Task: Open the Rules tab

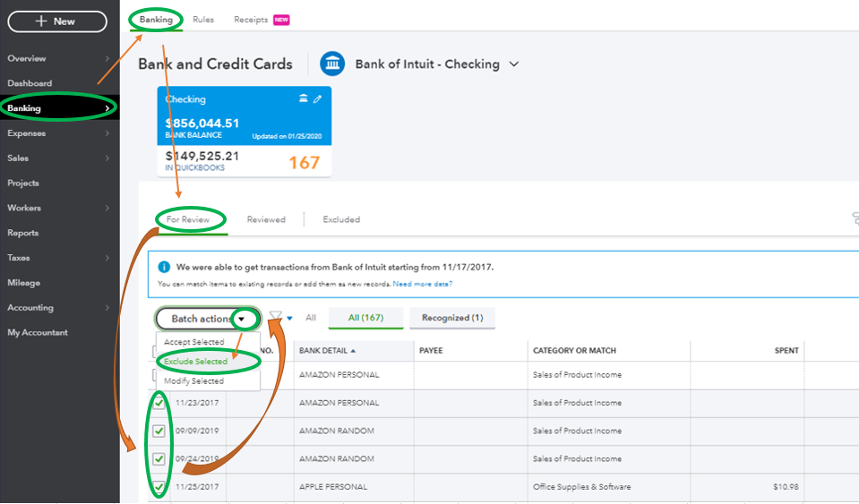Action: tap(203, 20)
